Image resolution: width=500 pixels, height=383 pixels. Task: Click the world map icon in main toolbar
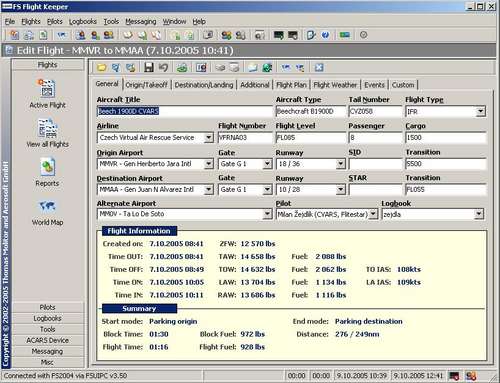(x=62, y=35)
